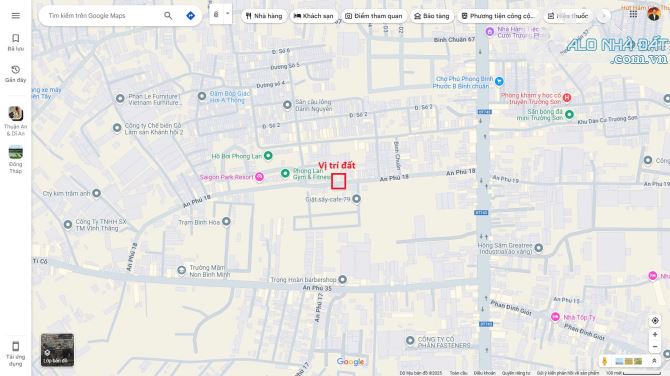Click the Giặt sấy-cafe 79 marker

[x=356, y=199]
